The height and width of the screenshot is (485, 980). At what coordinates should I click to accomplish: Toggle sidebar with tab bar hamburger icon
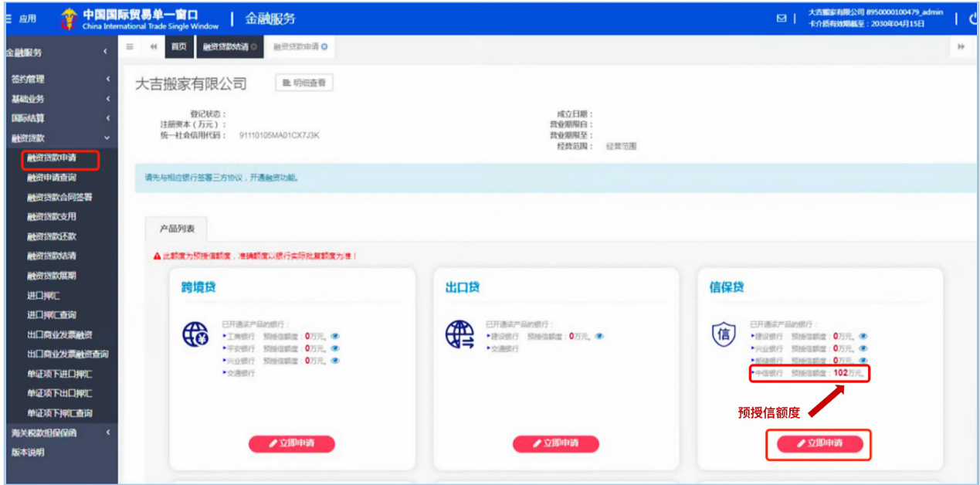(130, 47)
